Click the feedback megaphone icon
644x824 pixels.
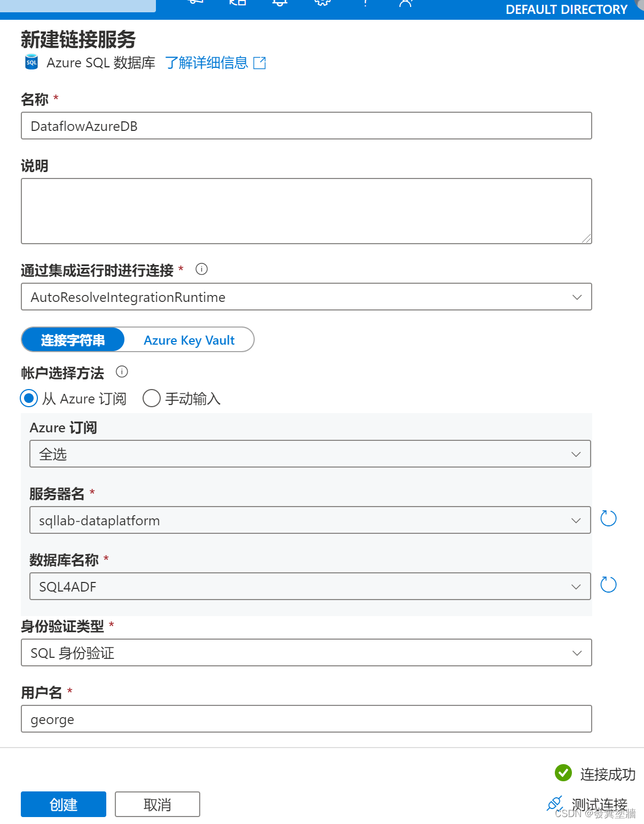click(194, 4)
